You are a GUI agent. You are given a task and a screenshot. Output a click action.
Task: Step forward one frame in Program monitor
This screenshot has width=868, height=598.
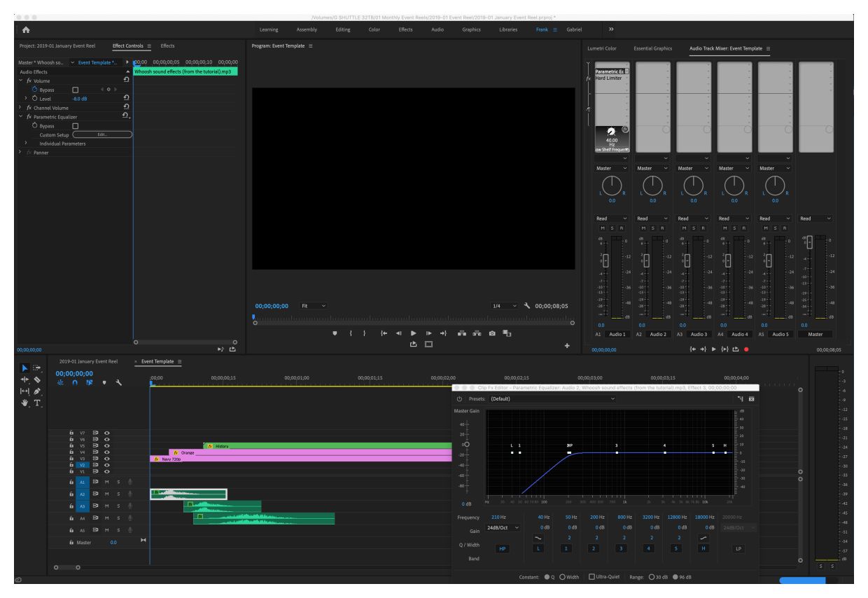[428, 333]
